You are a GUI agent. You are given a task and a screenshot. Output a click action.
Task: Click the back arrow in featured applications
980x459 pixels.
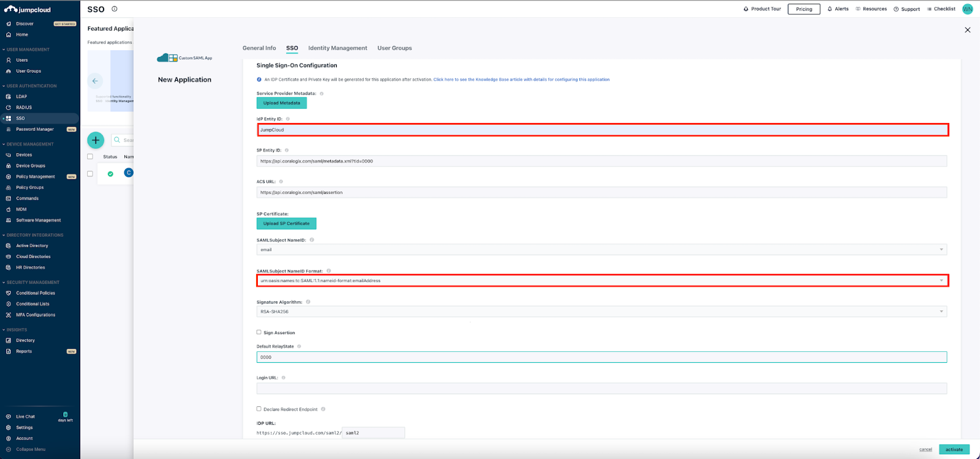(x=95, y=81)
